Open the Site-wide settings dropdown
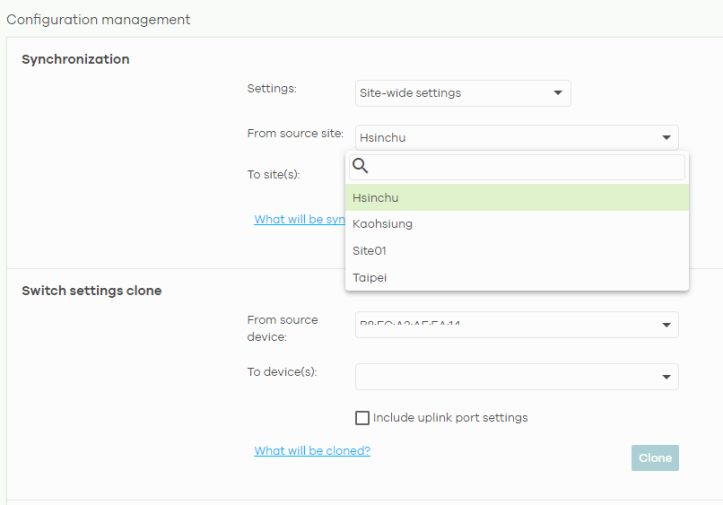This screenshot has height=505, width=723. point(462,94)
